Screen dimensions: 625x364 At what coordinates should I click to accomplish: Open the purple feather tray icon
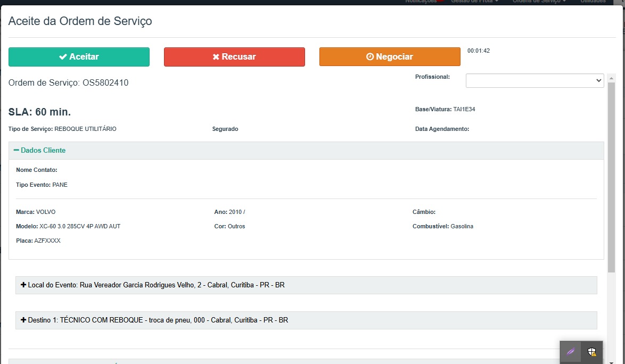pos(571,352)
